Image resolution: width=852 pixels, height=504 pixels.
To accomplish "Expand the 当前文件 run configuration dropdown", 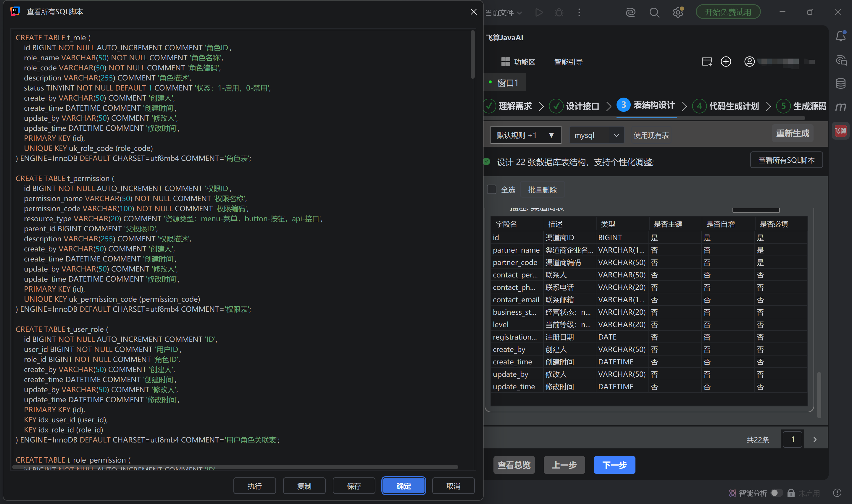I will [504, 13].
